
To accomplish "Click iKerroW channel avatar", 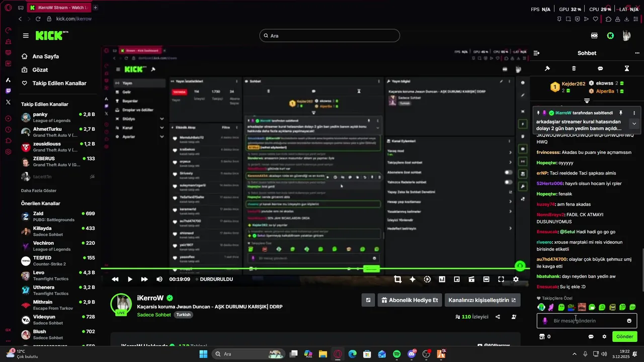I will pos(121,304).
